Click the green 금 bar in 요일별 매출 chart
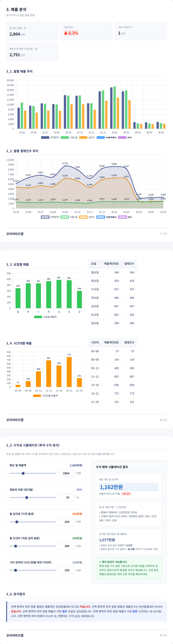 (x=59, y=294)
